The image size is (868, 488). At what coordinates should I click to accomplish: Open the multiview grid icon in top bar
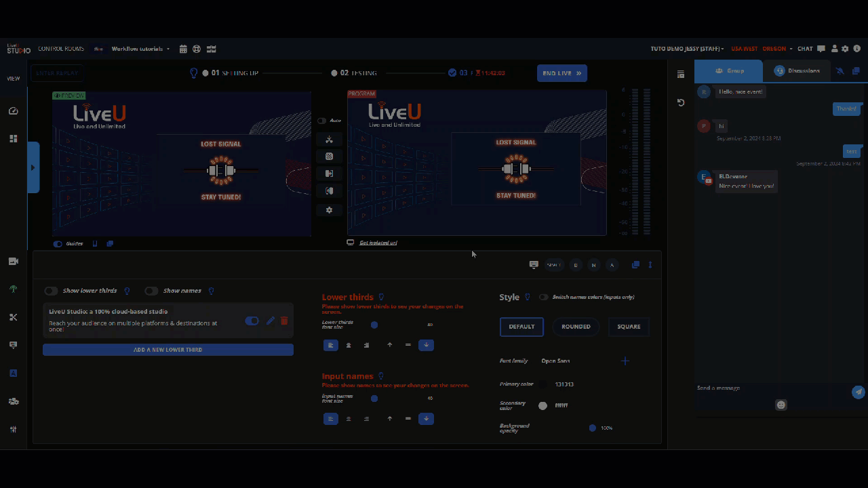pyautogui.click(x=211, y=49)
